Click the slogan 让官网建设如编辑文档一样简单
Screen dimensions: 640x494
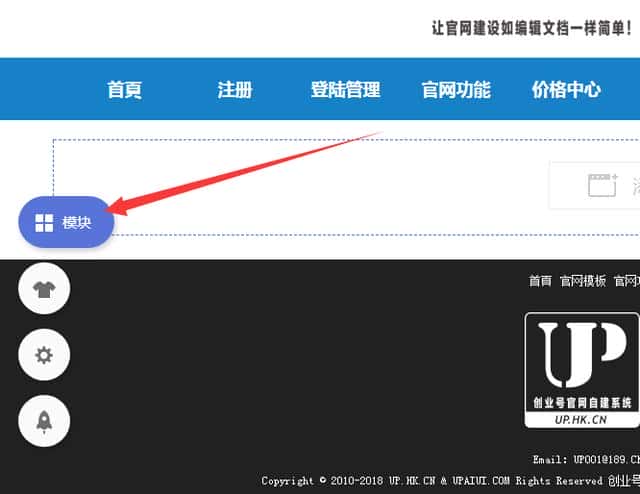click(532, 28)
